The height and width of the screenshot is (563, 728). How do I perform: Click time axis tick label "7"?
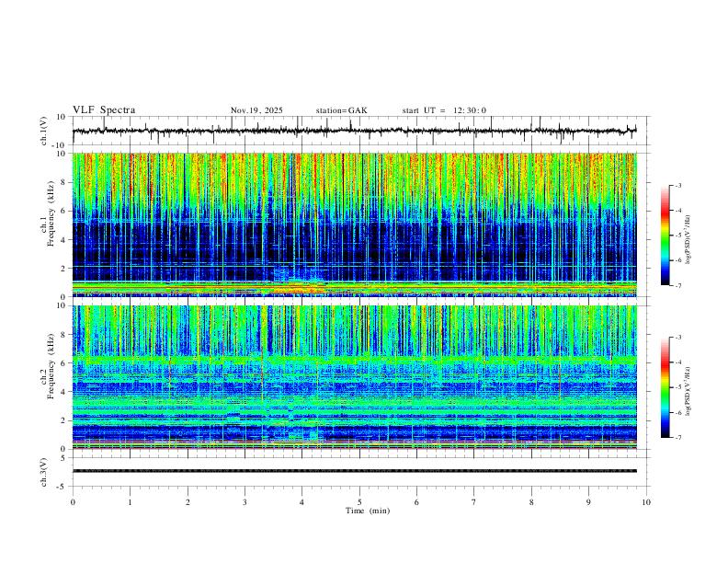pos(474,502)
